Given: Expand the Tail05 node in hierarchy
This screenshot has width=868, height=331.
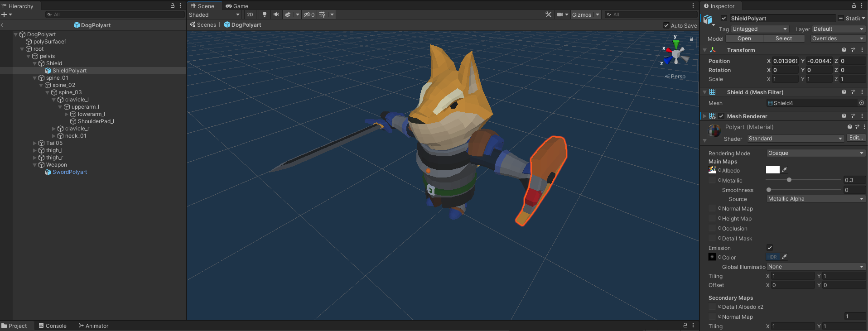Looking at the screenshot, I should [35, 143].
